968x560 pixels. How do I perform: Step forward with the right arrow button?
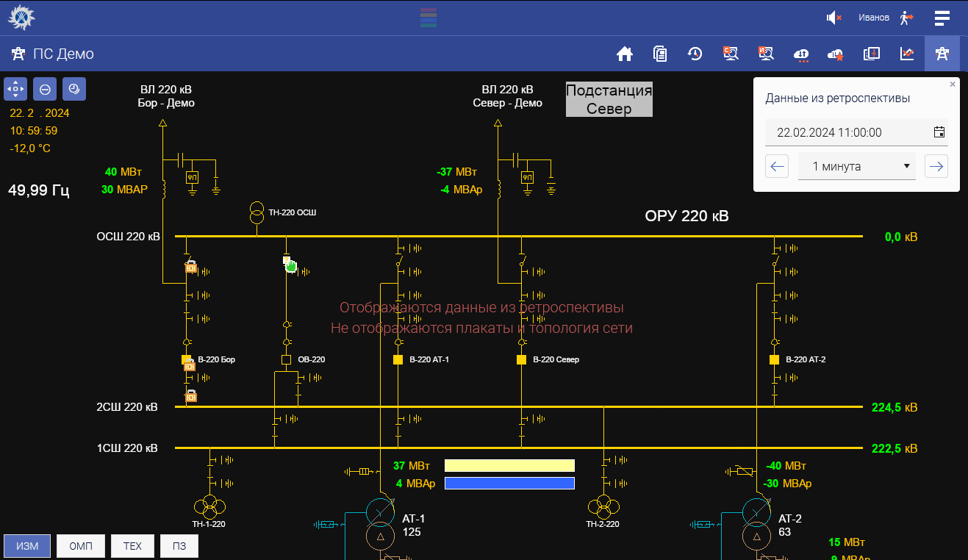936,167
